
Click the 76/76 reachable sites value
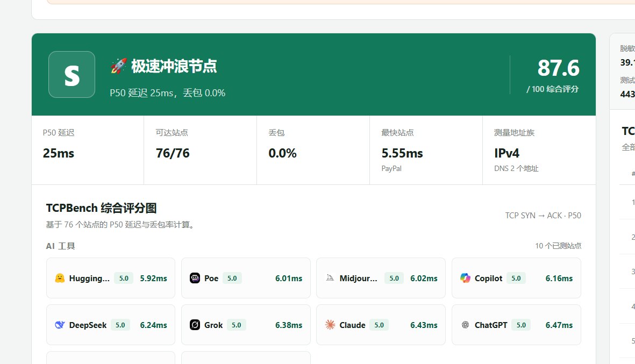pyautogui.click(x=173, y=153)
